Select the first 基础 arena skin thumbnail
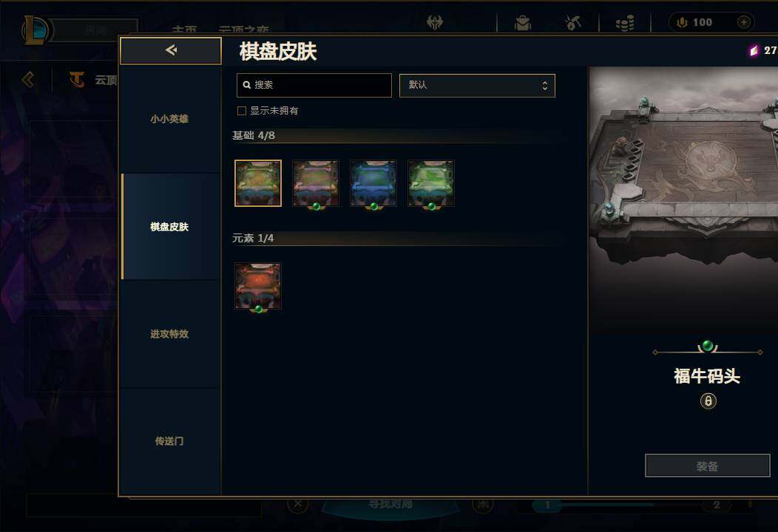 (258, 183)
